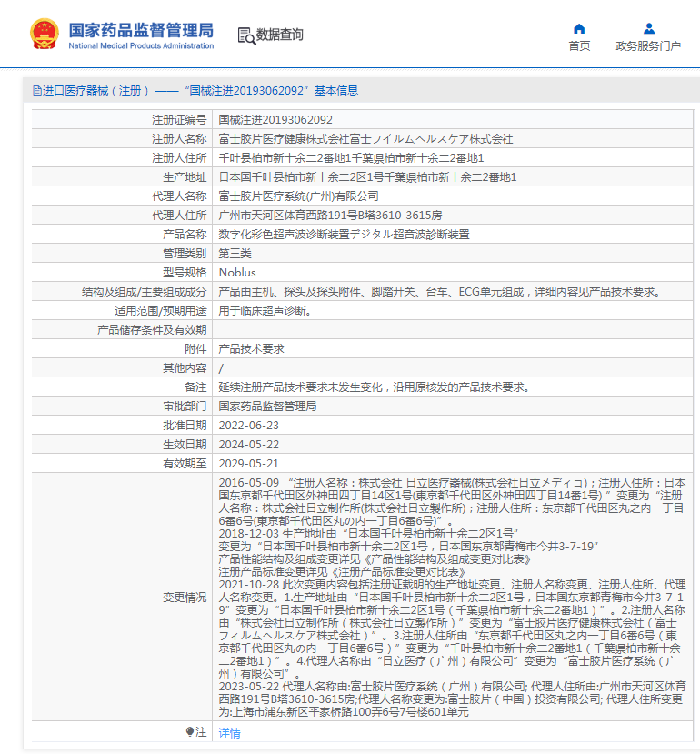Click production address 日本国千叶县柏市 value

tap(367, 177)
